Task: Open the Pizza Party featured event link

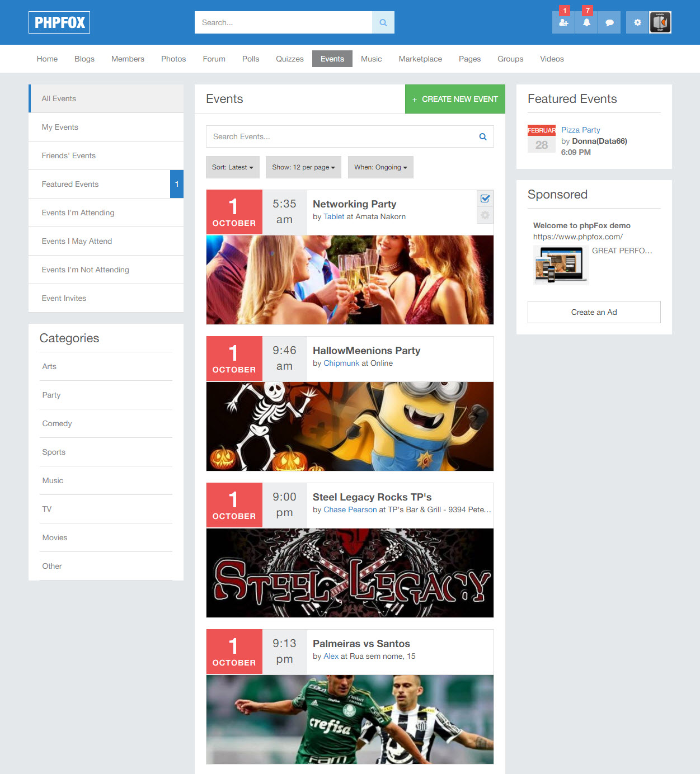Action: pos(580,130)
